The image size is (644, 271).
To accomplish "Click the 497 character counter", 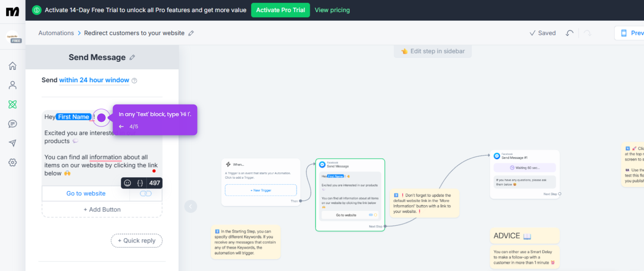I will click(154, 183).
